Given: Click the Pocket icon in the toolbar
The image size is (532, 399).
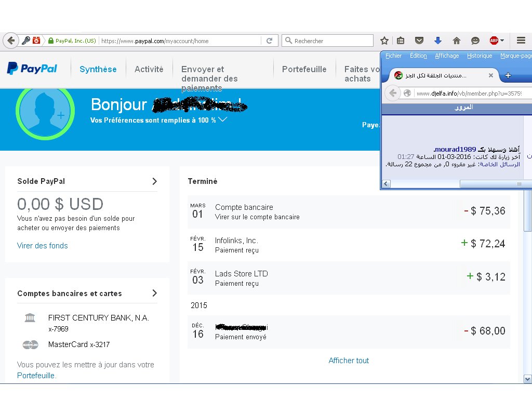Looking at the screenshot, I should point(419,41).
